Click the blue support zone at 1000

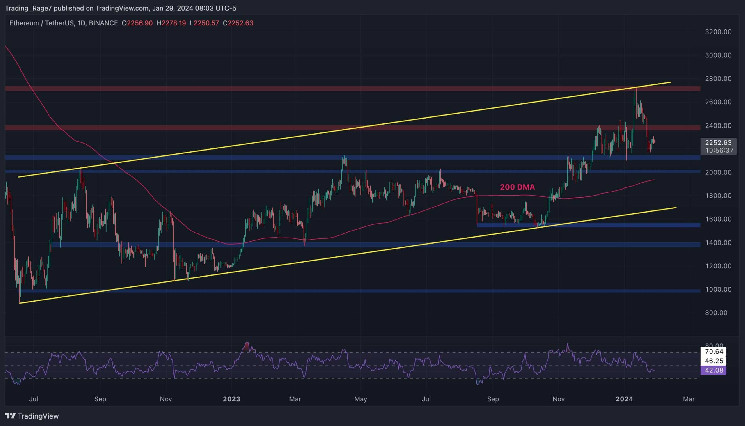click(x=300, y=291)
